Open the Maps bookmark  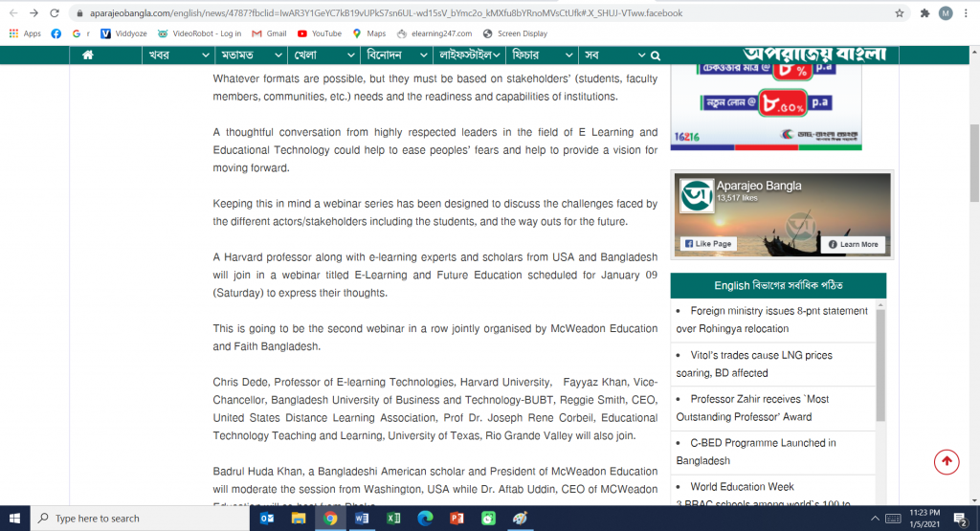point(369,33)
